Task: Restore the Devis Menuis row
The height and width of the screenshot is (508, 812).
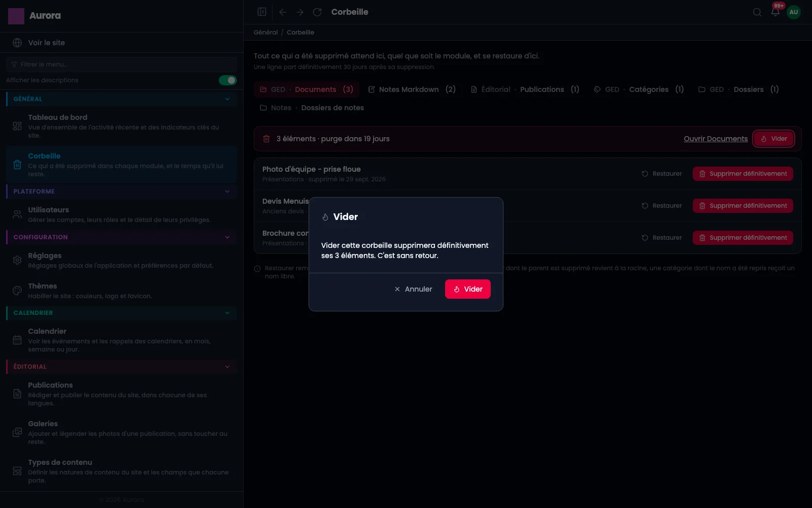Action: 662,206
